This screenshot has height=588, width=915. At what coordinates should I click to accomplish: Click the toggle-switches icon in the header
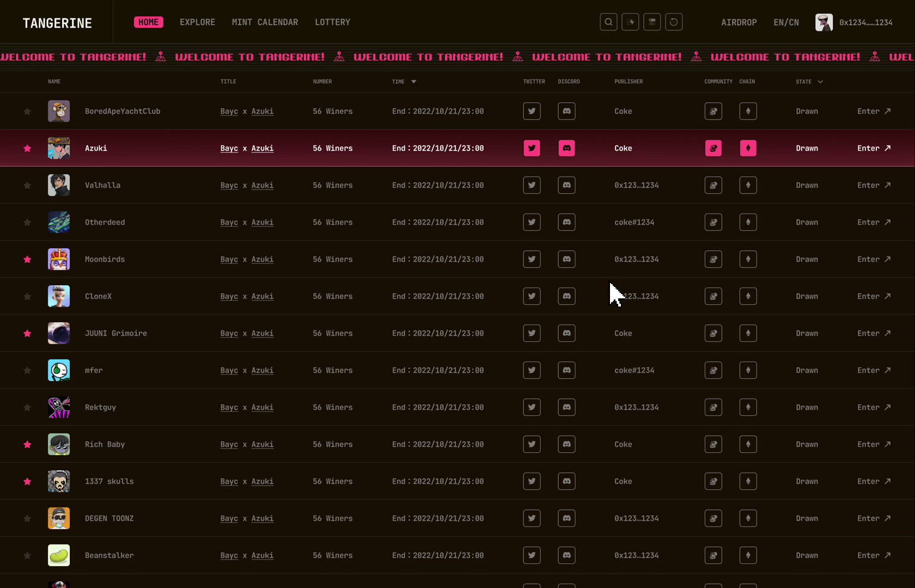(x=652, y=22)
